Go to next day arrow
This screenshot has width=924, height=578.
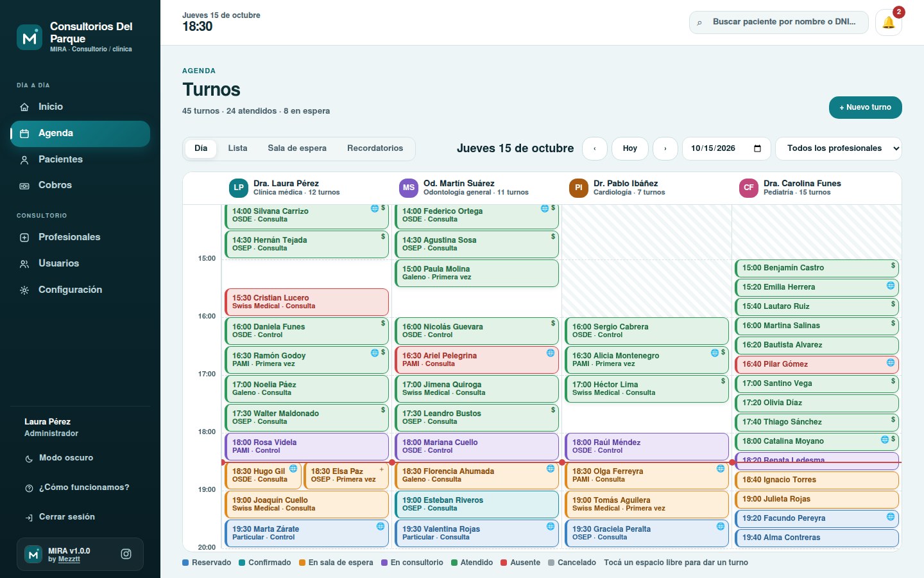point(665,148)
